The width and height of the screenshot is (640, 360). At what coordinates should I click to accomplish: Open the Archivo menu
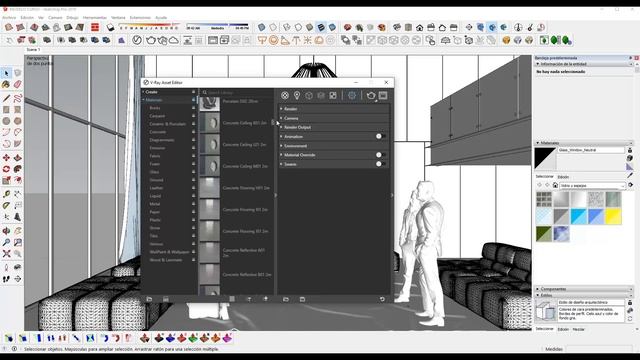pyautogui.click(x=9, y=18)
